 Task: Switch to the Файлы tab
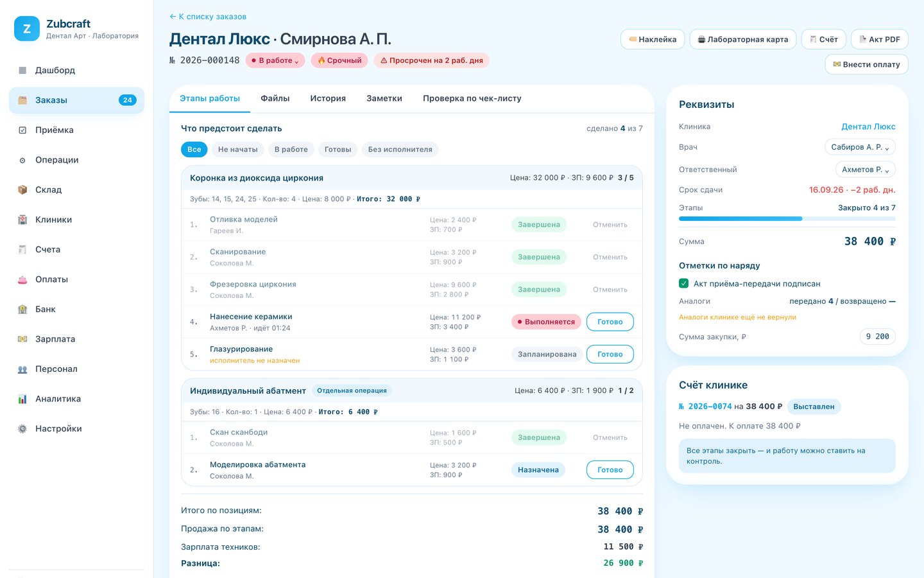tap(275, 98)
